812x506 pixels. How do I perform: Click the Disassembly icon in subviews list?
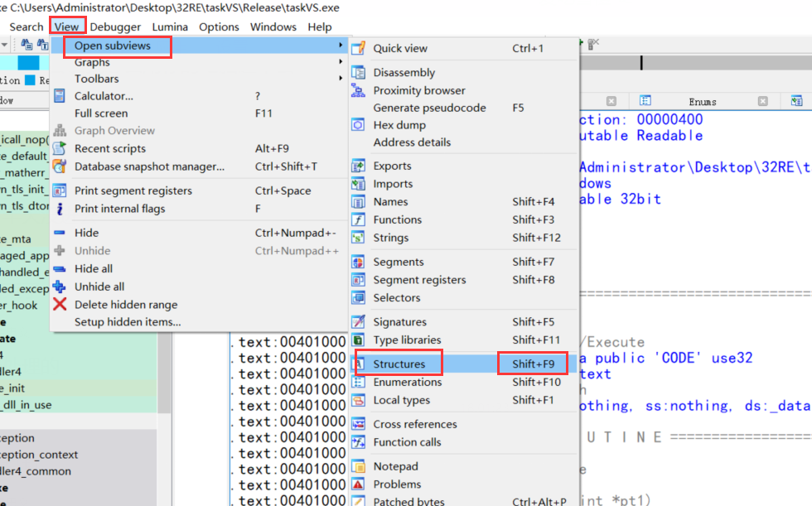point(358,72)
